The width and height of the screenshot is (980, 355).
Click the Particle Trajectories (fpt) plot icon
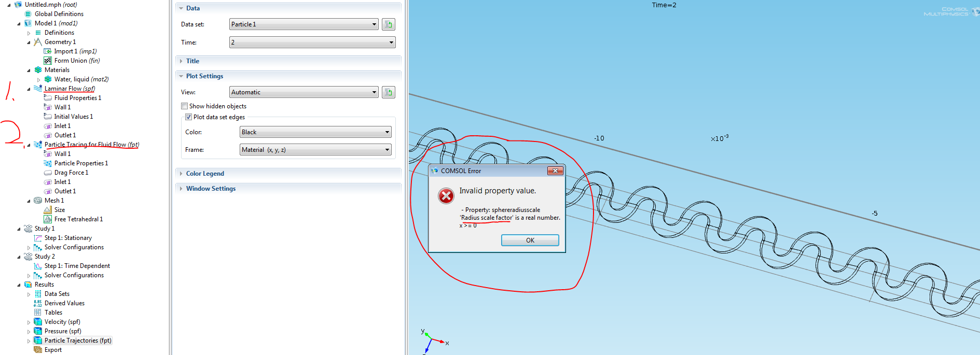(x=38, y=340)
